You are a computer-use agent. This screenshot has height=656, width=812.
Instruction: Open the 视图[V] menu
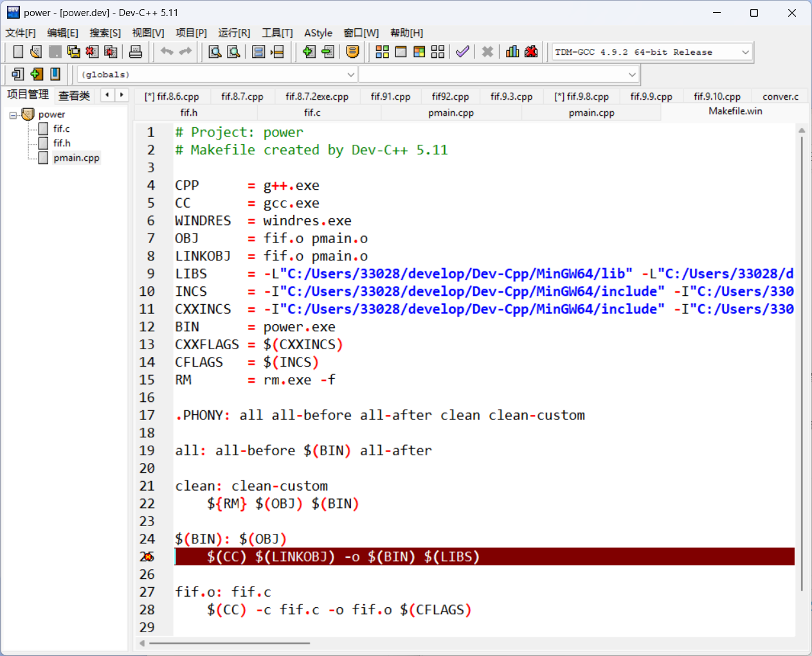point(148,33)
